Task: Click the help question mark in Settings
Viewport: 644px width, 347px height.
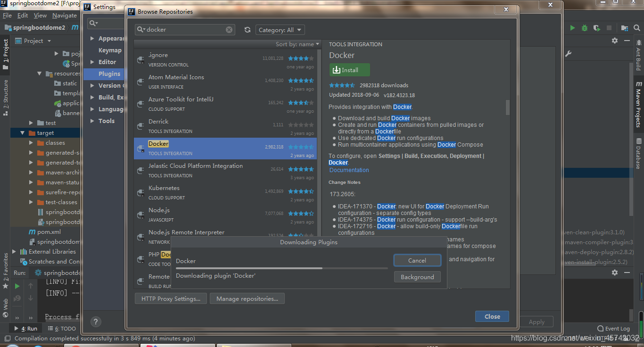Action: (96, 322)
